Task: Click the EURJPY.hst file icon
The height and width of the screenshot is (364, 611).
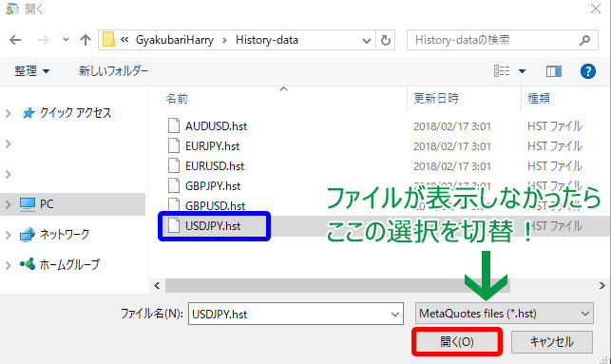Action: click(x=174, y=145)
